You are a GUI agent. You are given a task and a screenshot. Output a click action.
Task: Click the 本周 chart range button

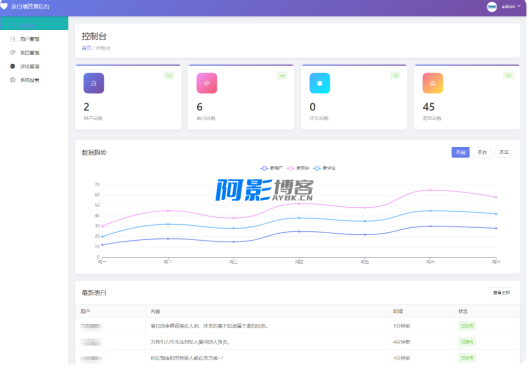point(461,152)
